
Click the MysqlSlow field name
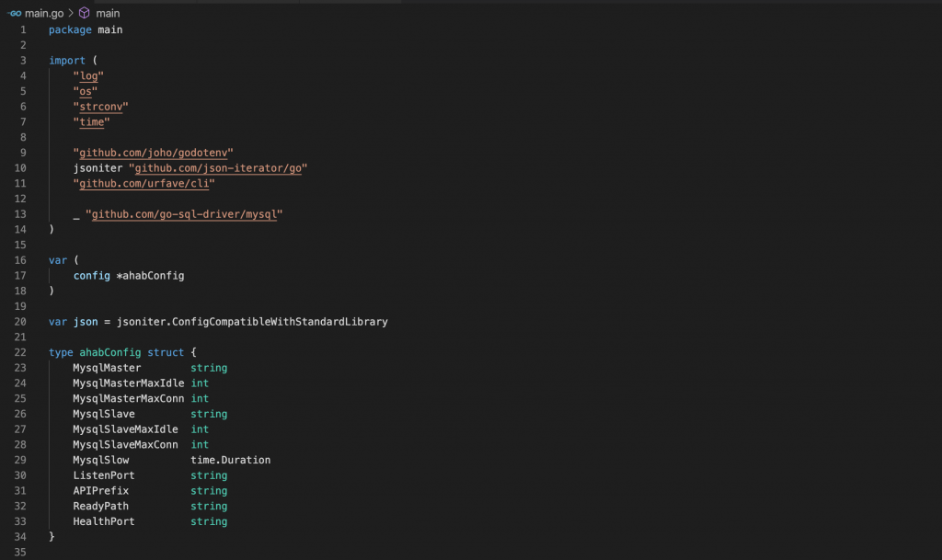point(101,460)
